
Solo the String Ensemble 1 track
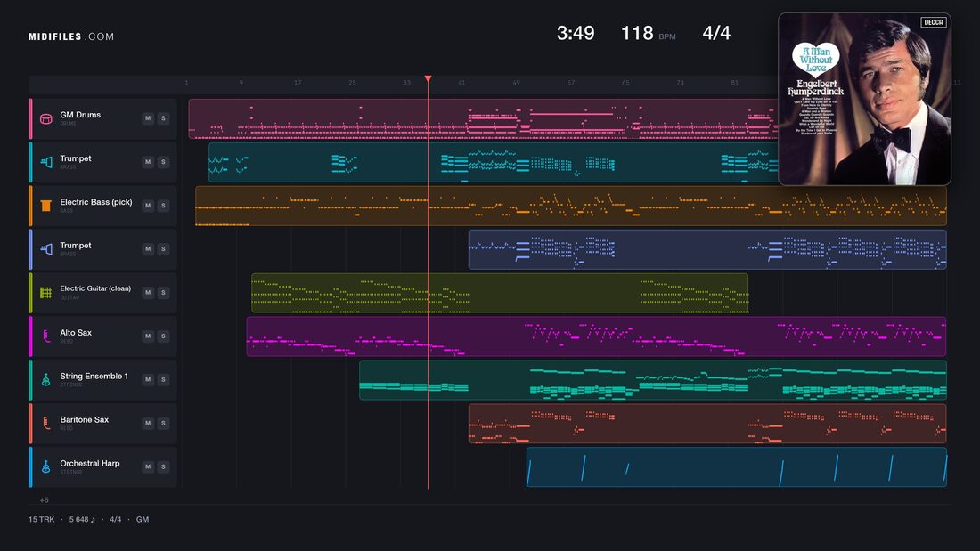coord(163,379)
